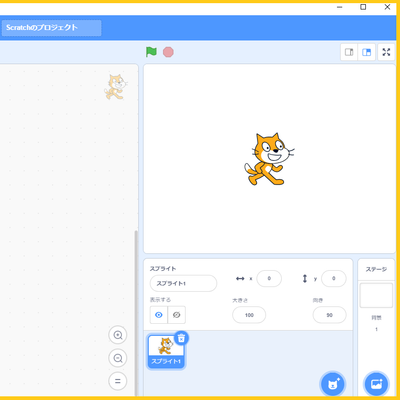Click the project title Scratchのプロジェクト field
400x400 pixels.
[x=51, y=28]
